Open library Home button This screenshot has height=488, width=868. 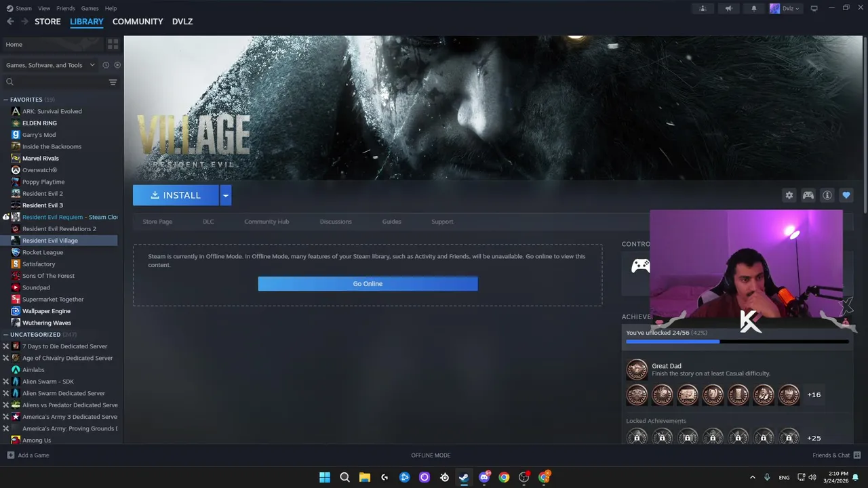pos(53,44)
